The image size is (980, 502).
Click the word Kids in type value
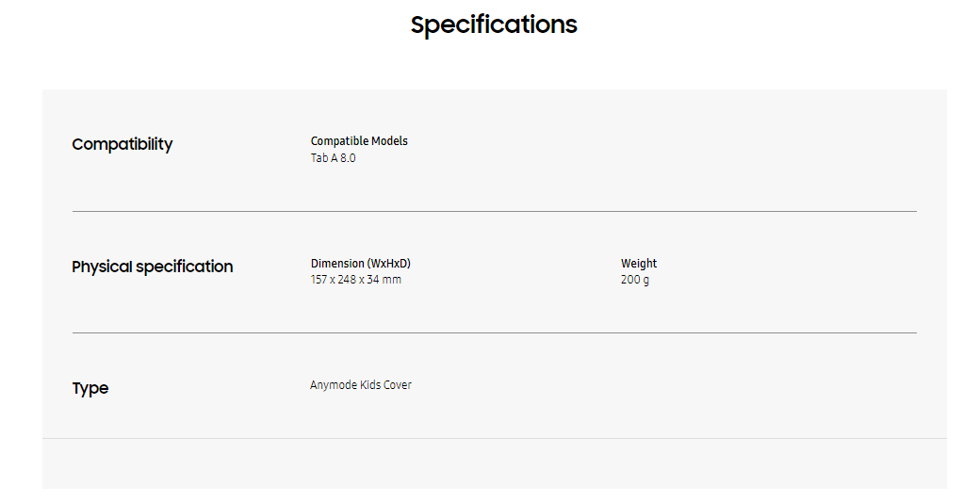coord(370,385)
